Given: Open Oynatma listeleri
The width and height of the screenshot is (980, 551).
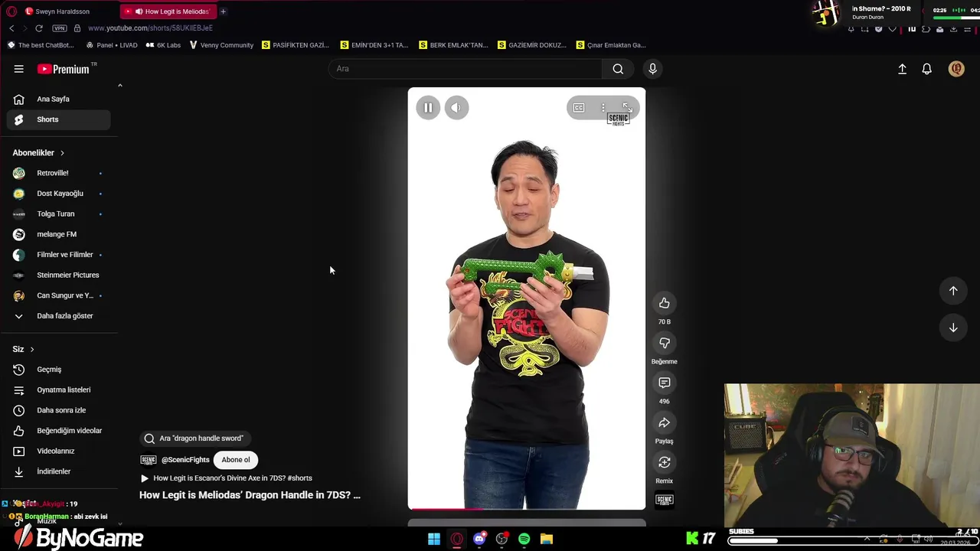Looking at the screenshot, I should pos(58,390).
